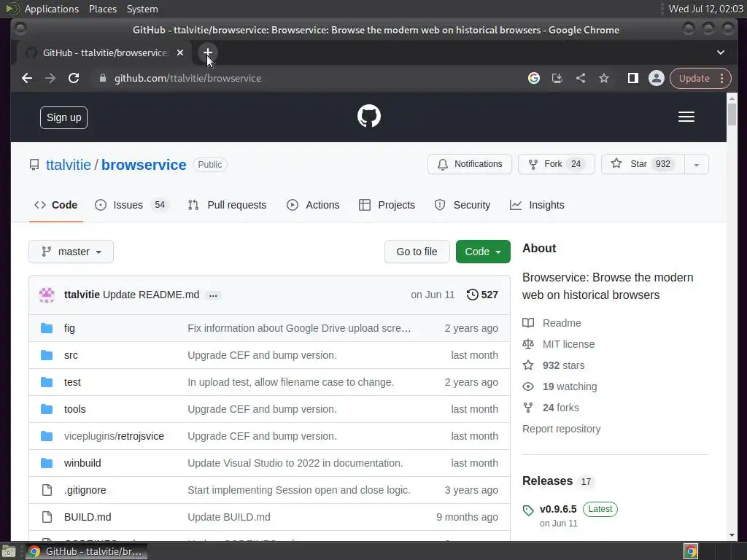The height and width of the screenshot is (560, 747).
Task: Open commit history clock icon 527
Action: pyautogui.click(x=482, y=295)
